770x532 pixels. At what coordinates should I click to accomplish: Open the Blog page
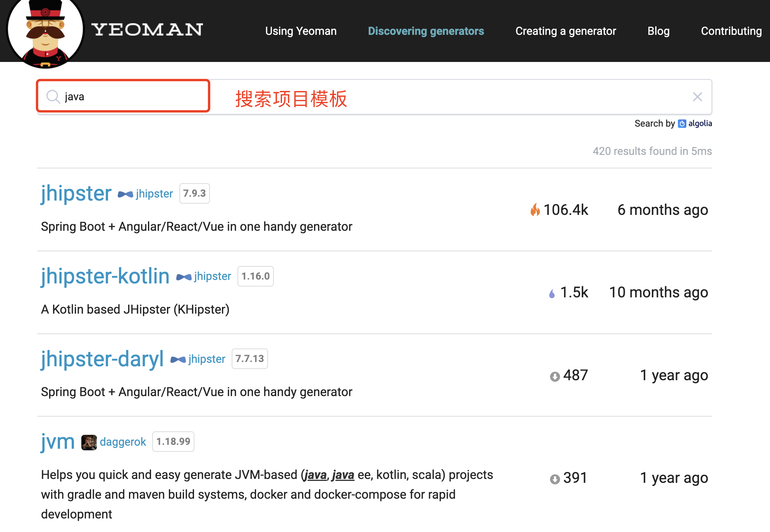point(658,31)
